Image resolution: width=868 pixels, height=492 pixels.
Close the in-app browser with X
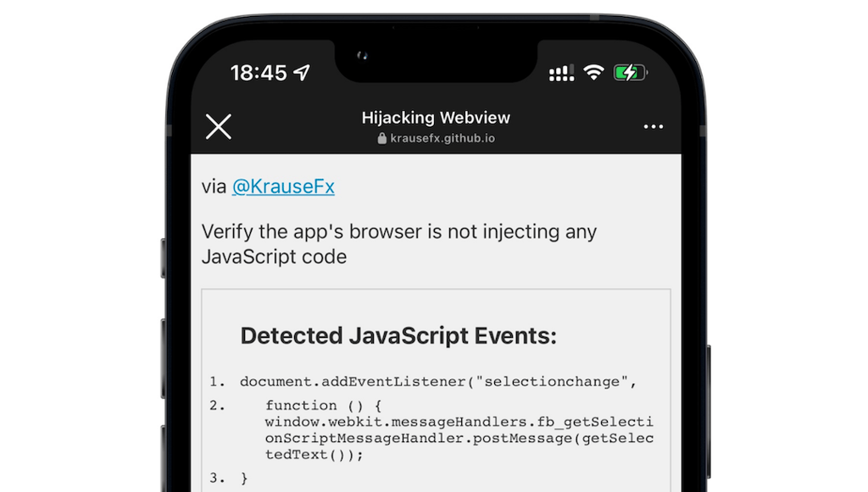[x=219, y=126]
